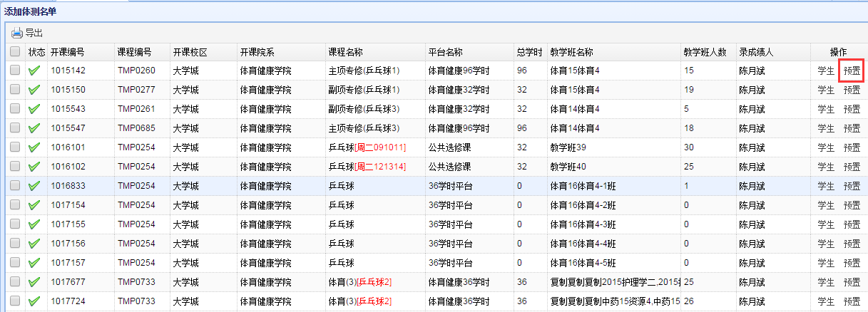The height and width of the screenshot is (312, 868).
Task: Click 导出 export button
Action: tap(34, 33)
